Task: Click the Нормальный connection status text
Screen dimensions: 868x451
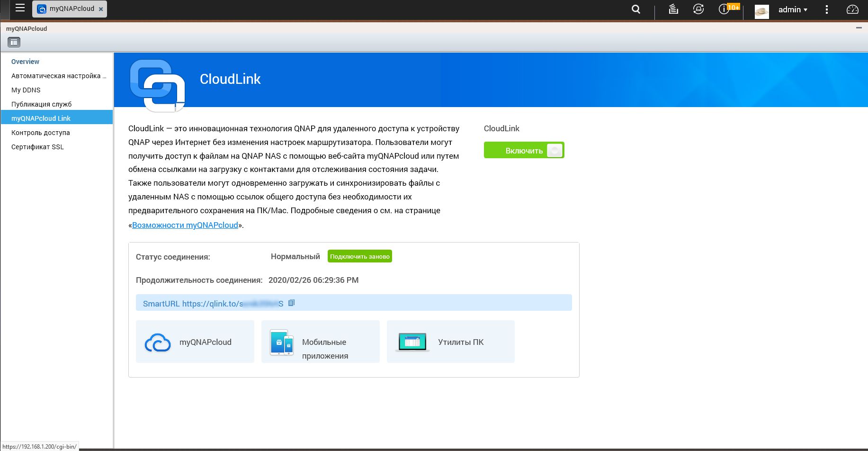Action: click(295, 256)
